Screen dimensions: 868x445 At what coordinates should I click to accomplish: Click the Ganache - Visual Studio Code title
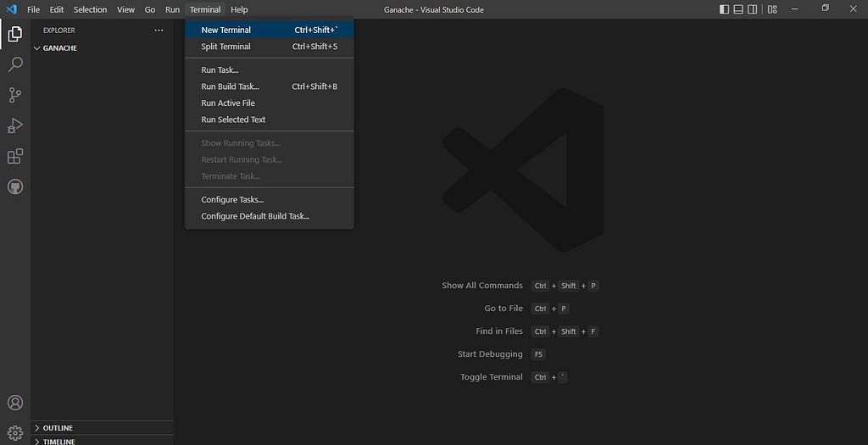coord(434,9)
